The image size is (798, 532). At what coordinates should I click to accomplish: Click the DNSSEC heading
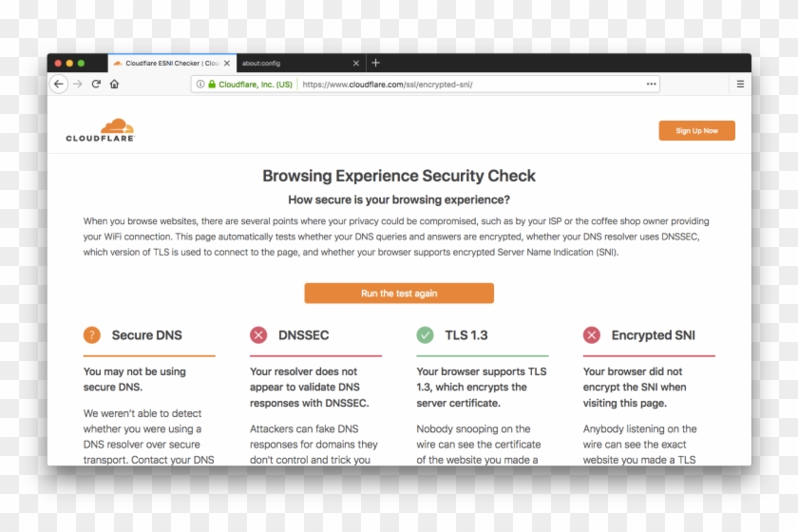tap(303, 335)
